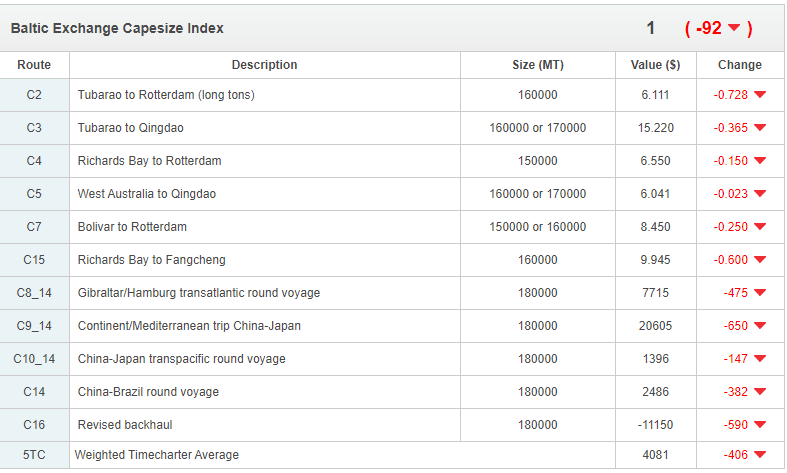Select value 20605 in C9_14 row
Viewport: 787px width, 473px height.
[x=655, y=326]
